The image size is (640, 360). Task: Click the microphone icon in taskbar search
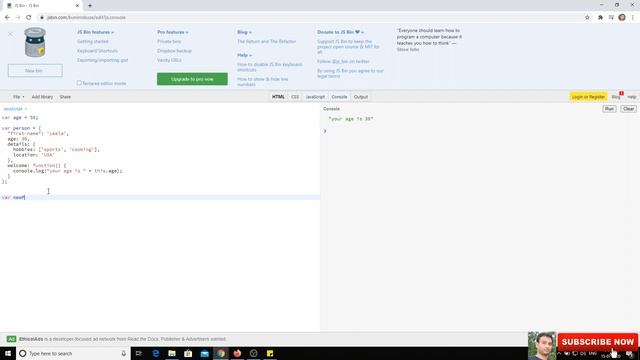[124, 353]
